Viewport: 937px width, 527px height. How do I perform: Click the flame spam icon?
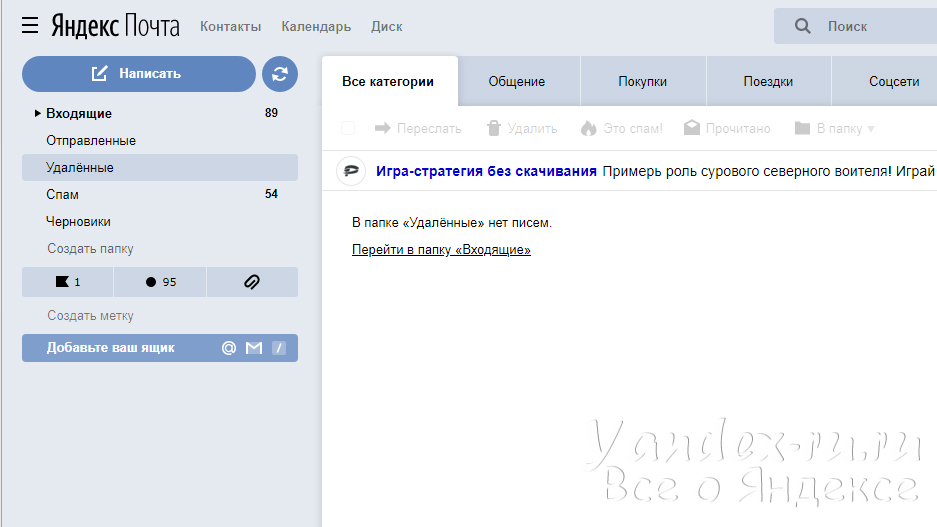pos(589,128)
